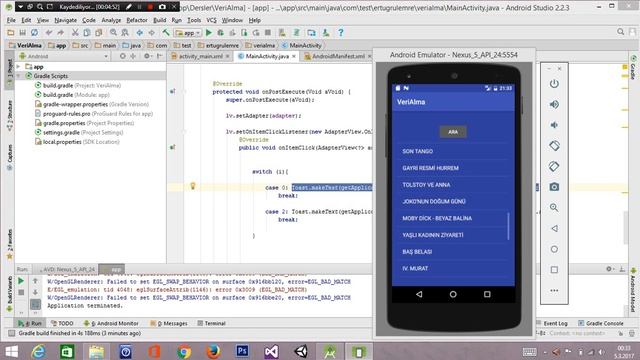Open the VCS menu
The height and width of the screenshot is (360, 640).
[211, 20]
